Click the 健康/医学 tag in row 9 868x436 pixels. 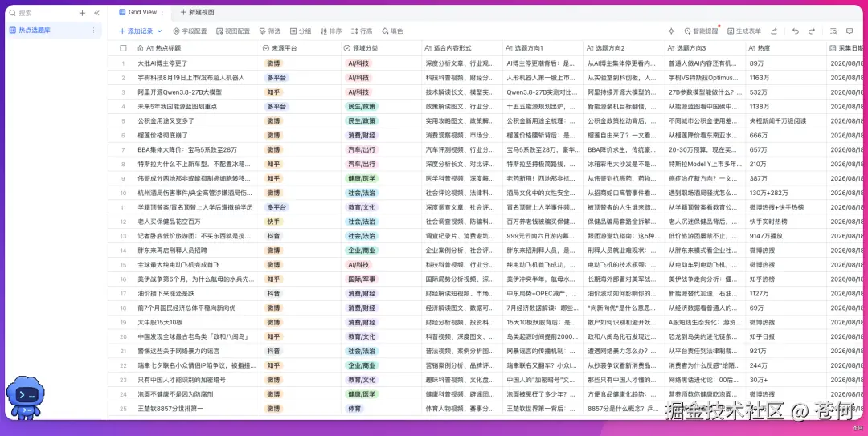coord(362,178)
